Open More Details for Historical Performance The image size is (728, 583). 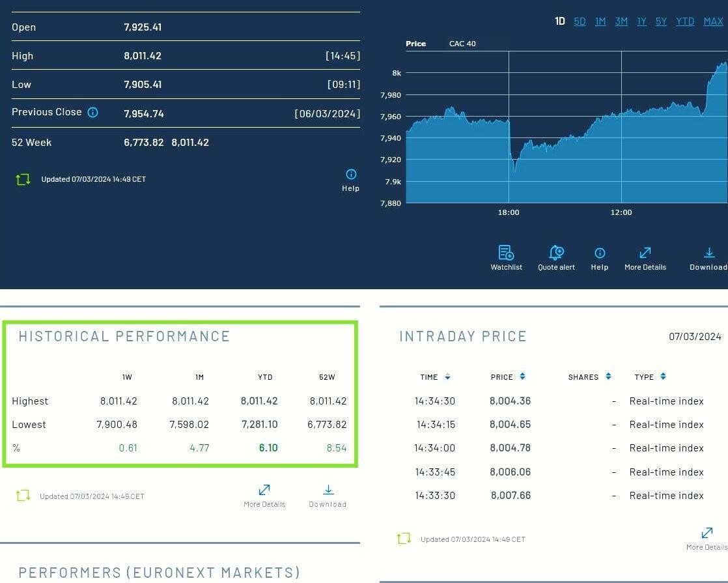coord(264,496)
